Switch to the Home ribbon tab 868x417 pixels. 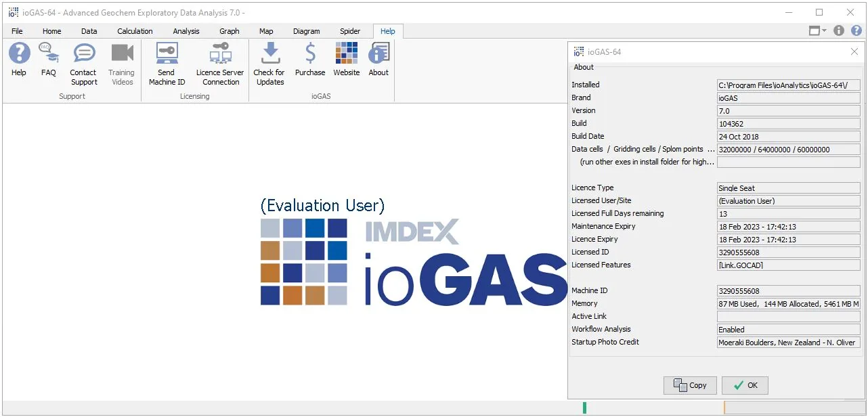click(x=51, y=31)
